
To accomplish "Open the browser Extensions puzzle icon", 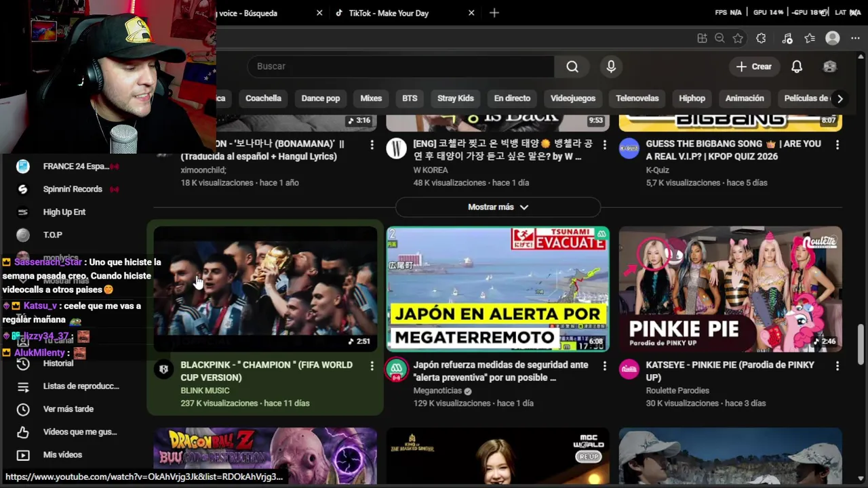I will pyautogui.click(x=761, y=39).
